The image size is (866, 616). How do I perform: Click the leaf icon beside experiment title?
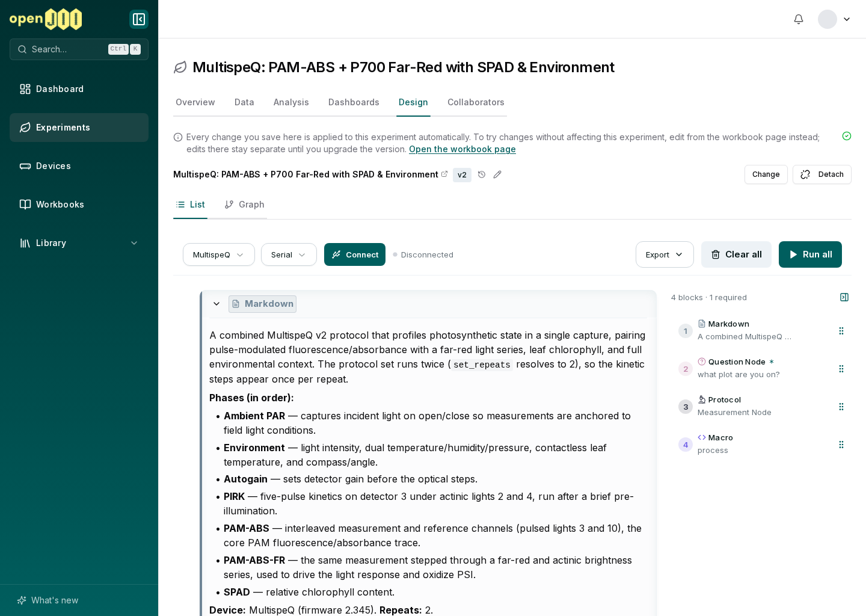tap(180, 67)
